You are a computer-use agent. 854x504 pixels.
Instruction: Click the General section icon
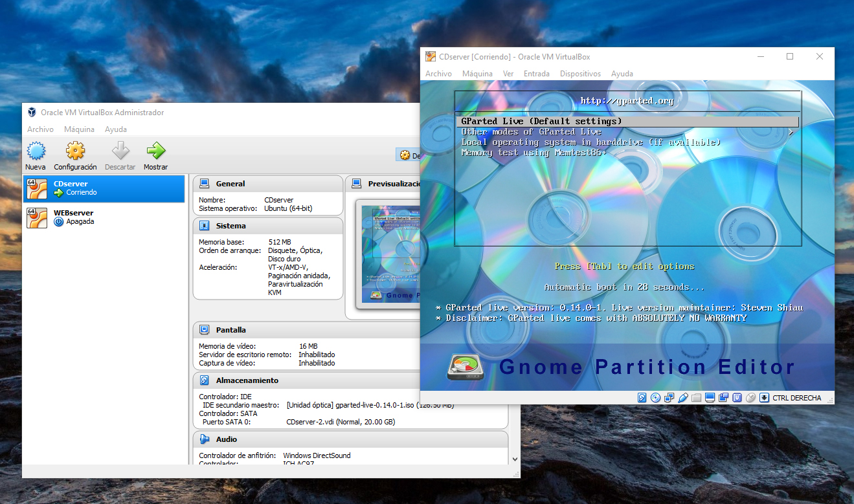tap(204, 184)
